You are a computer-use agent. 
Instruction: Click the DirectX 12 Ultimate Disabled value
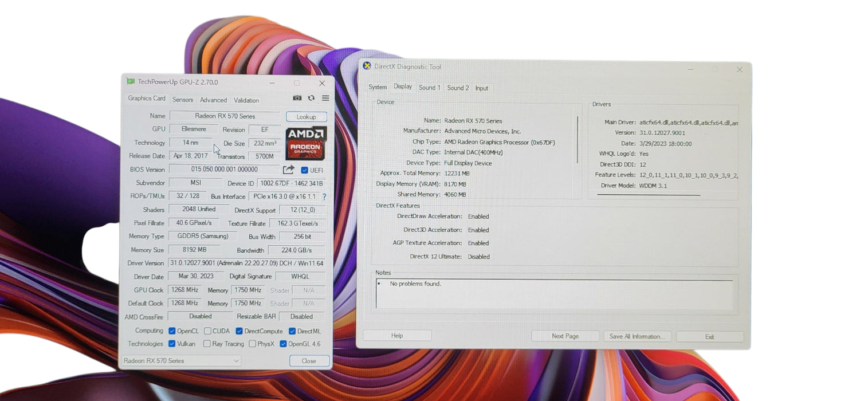(478, 257)
